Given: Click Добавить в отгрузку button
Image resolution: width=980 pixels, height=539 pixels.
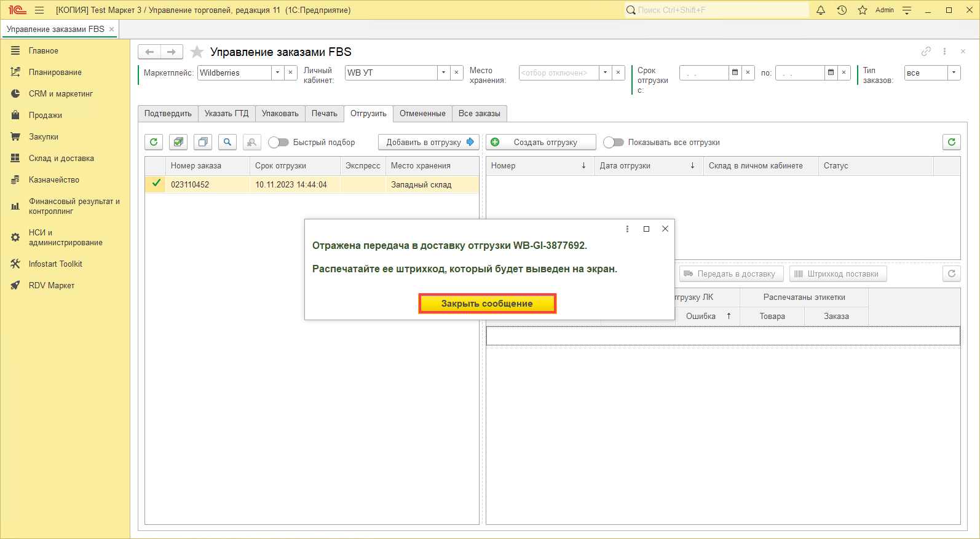Looking at the screenshot, I should (x=429, y=142).
